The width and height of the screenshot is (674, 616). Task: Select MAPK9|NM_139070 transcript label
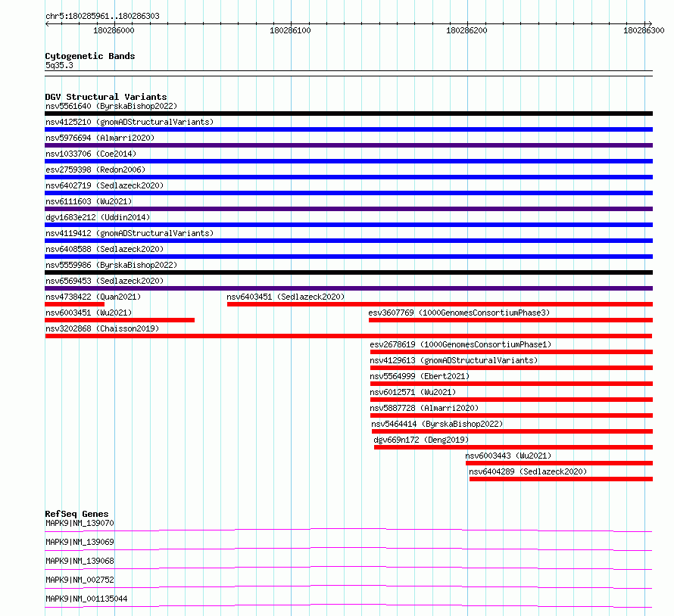click(x=80, y=523)
